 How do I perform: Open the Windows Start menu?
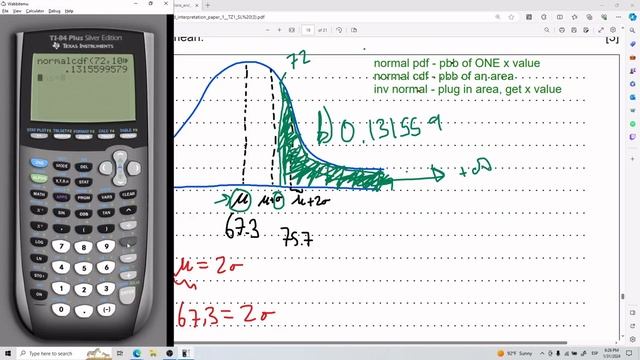tap(8, 353)
